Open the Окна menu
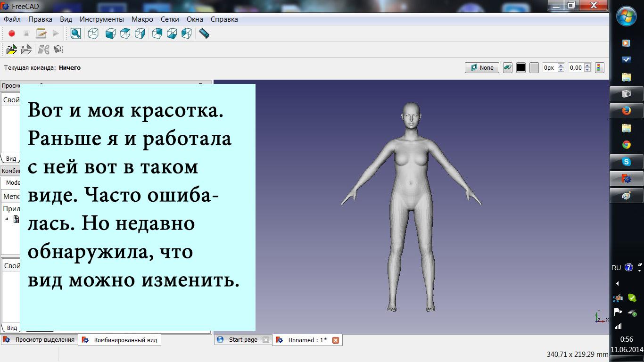Image resolution: width=644 pixels, height=362 pixels. coord(195,19)
